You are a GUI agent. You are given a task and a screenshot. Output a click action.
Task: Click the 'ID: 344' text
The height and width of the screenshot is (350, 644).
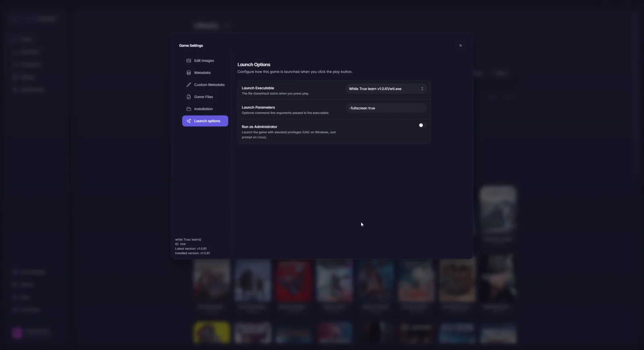click(180, 244)
